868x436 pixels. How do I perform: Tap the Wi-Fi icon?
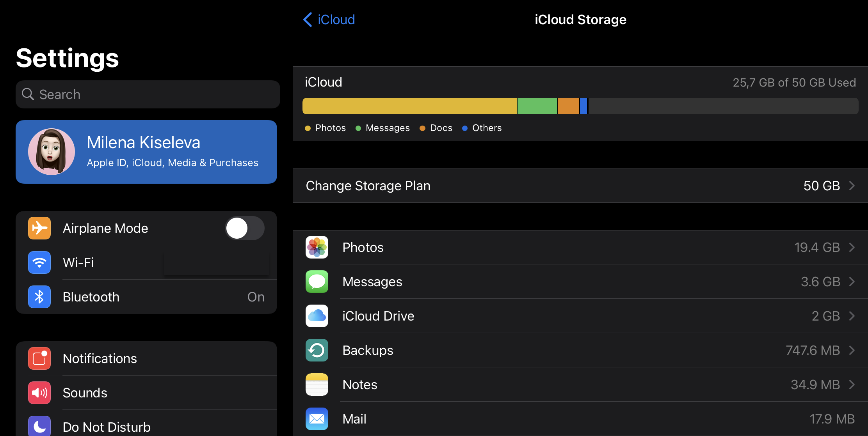39,262
